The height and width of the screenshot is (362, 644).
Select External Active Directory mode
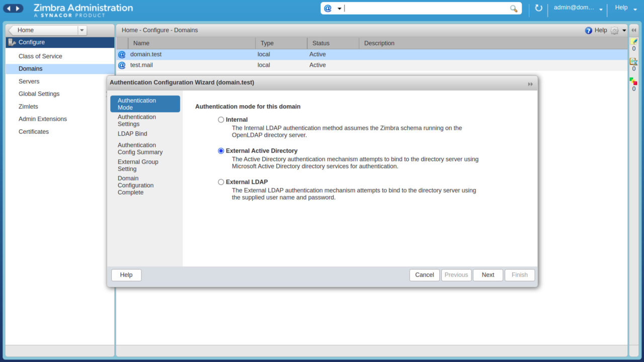click(221, 150)
